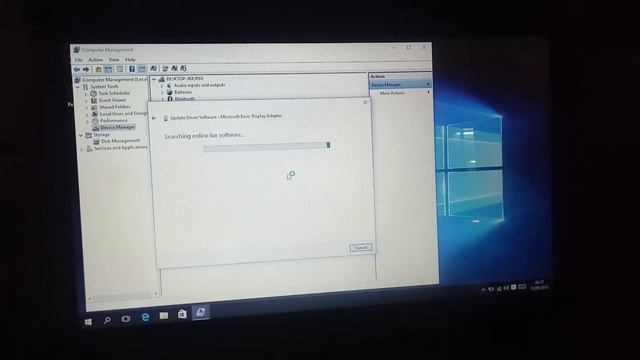Close the Update Driver Software dialog
The image size is (640, 360).
tap(365, 102)
